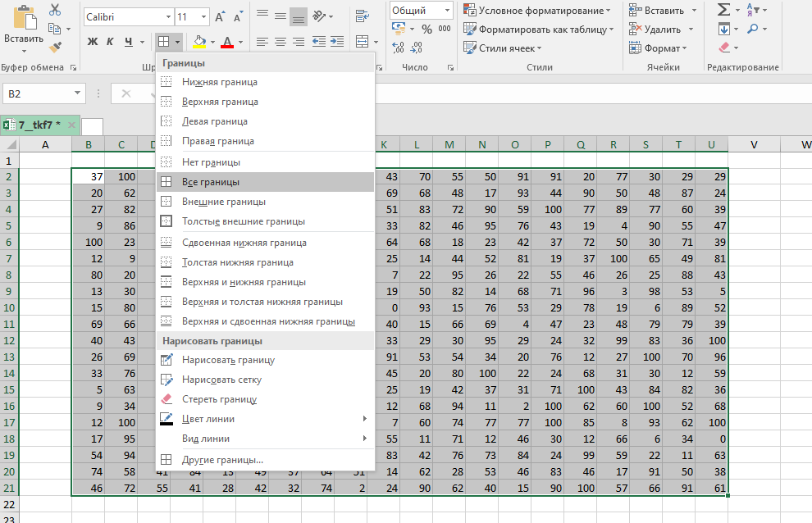Toggle italic formatting (К)
The width and height of the screenshot is (812, 523).
point(111,42)
